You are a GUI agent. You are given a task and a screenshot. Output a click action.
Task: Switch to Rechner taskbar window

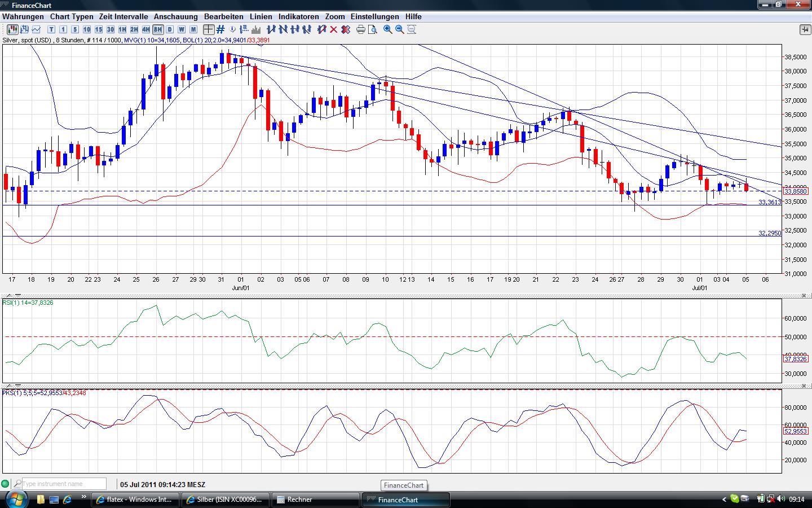click(316, 500)
